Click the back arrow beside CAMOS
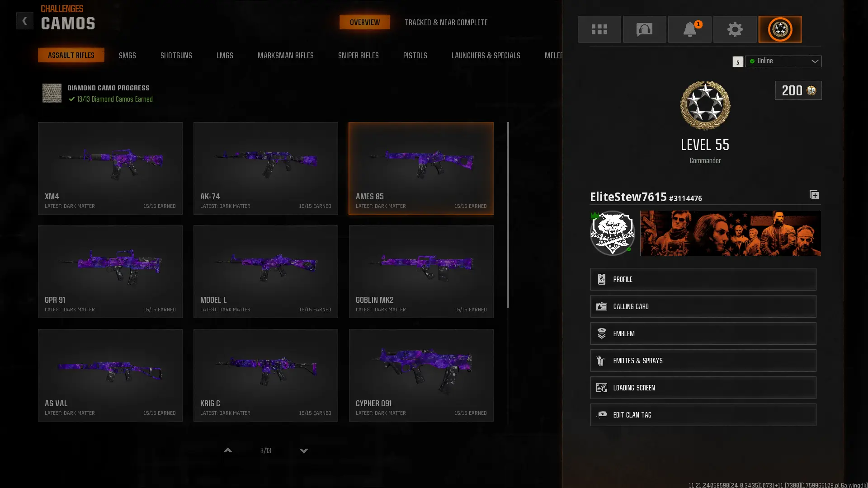 coord(25,21)
